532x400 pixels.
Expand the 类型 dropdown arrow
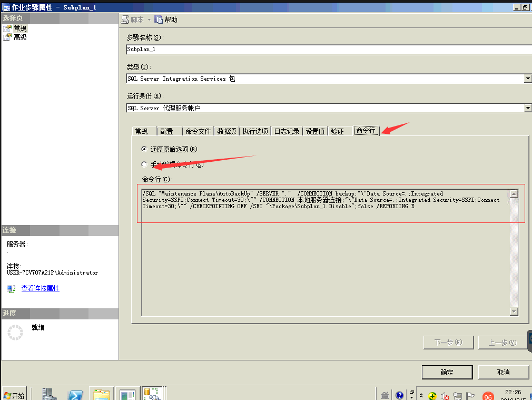coord(528,79)
